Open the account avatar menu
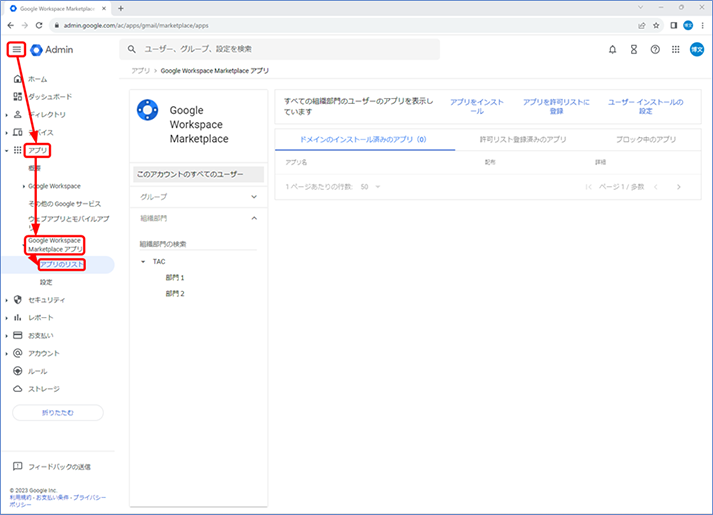The width and height of the screenshot is (713, 515). [697, 50]
